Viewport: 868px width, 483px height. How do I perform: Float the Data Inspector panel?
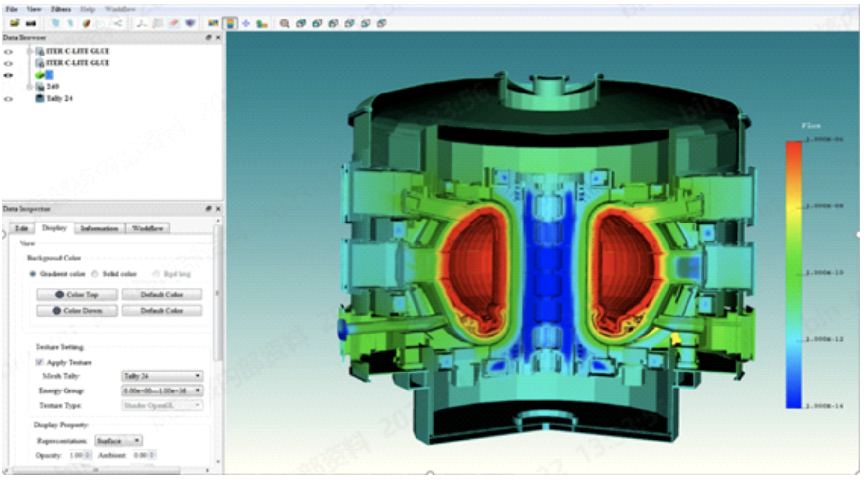coord(208,209)
